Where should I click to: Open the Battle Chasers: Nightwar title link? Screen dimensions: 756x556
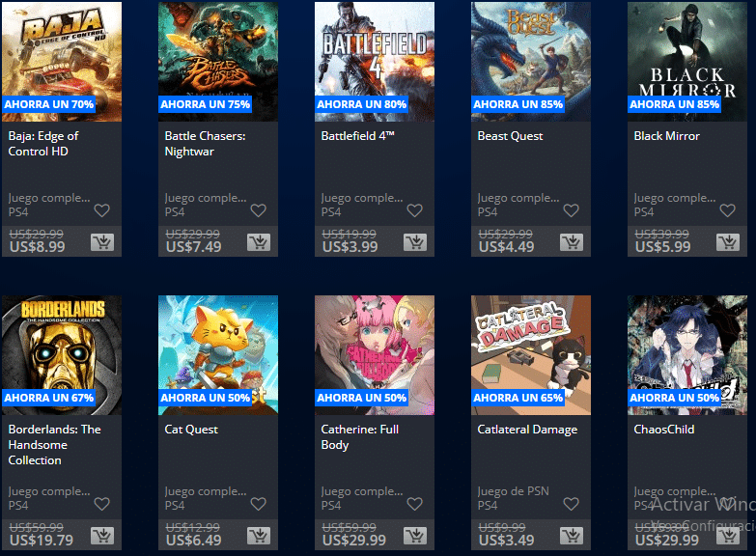tap(205, 144)
